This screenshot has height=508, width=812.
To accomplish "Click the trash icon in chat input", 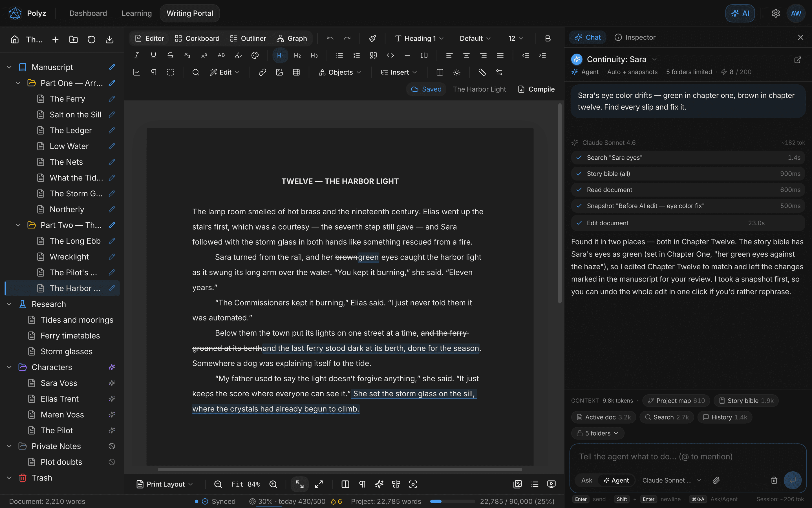I will tap(774, 480).
